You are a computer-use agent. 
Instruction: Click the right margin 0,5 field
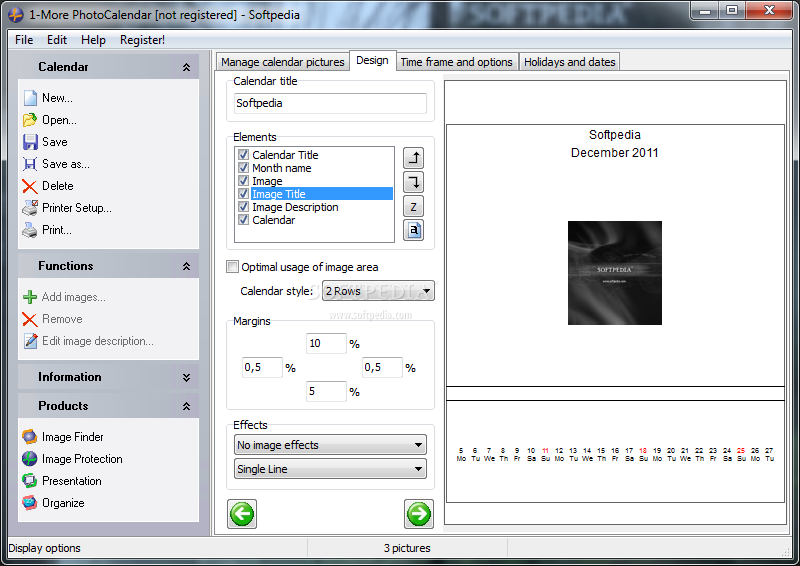tap(383, 367)
